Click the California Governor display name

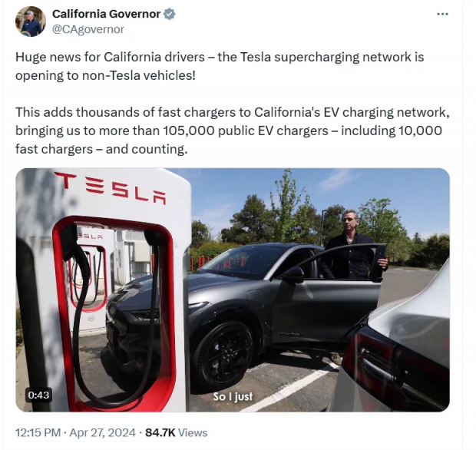point(106,14)
